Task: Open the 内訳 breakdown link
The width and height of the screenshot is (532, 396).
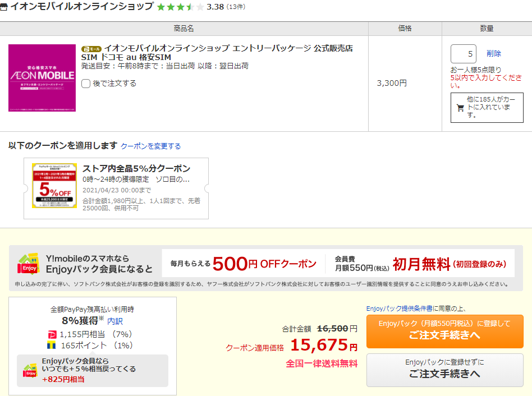Action: tap(115, 321)
